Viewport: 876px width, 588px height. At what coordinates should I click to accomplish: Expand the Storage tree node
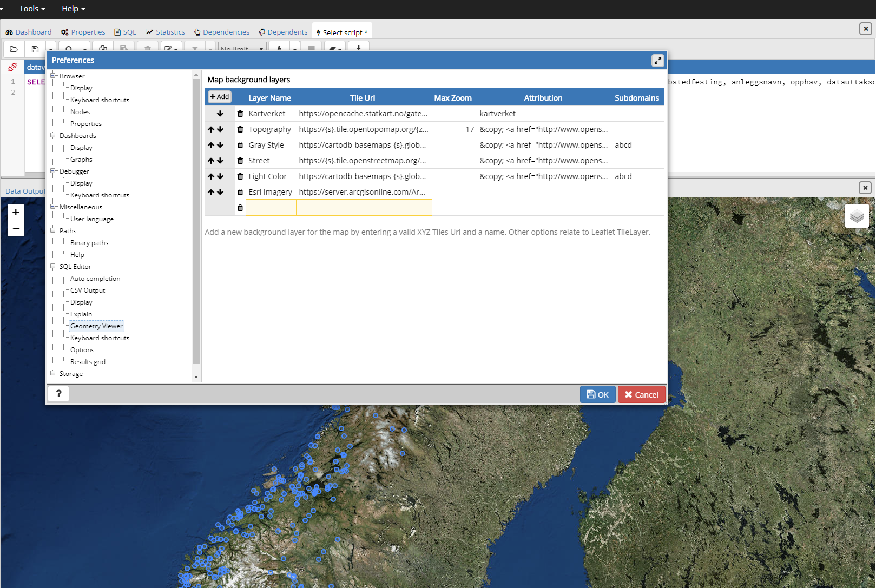[53, 373]
